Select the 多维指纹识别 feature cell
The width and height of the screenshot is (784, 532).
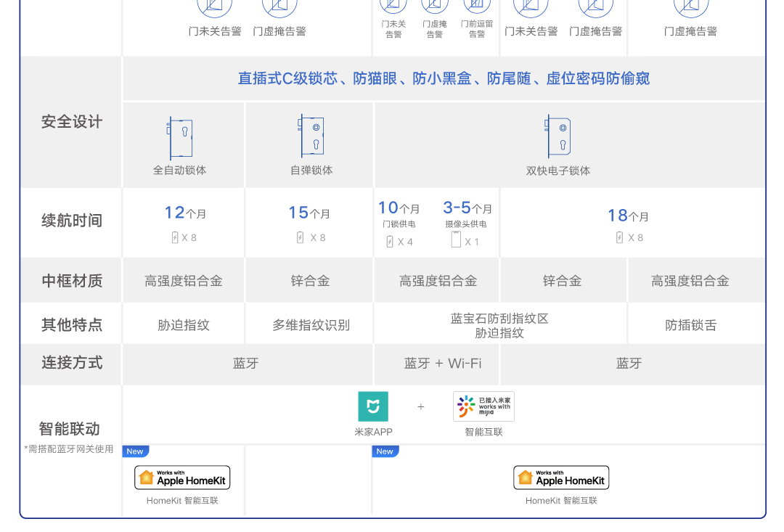(311, 325)
